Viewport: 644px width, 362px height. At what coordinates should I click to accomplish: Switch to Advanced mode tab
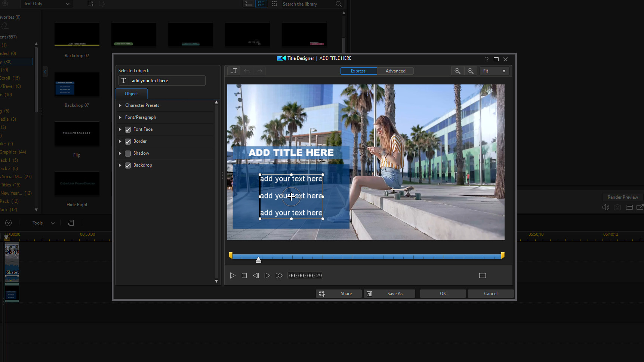coord(395,71)
